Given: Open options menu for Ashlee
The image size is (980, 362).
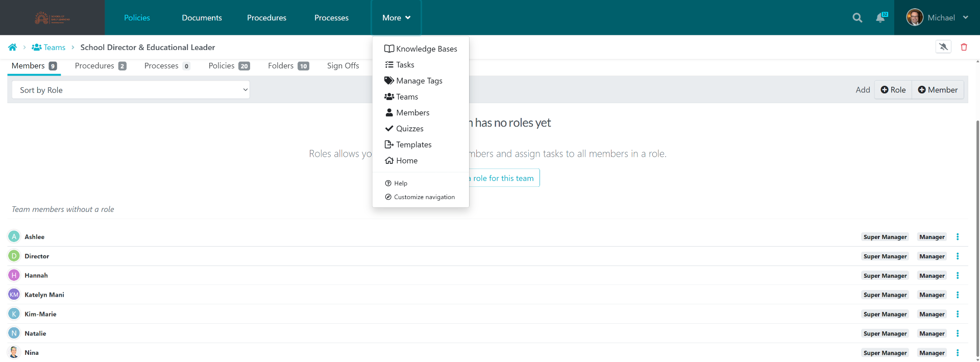Looking at the screenshot, I should point(958,237).
